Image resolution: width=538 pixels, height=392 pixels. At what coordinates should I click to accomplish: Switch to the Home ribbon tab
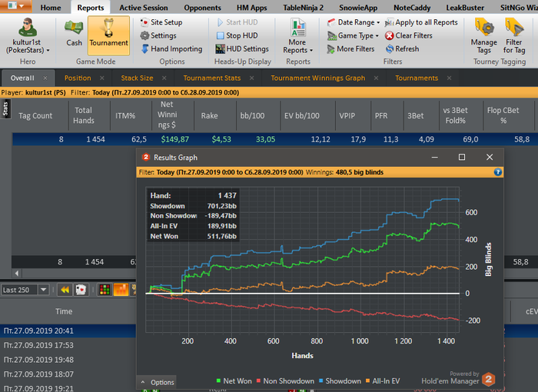(51, 8)
